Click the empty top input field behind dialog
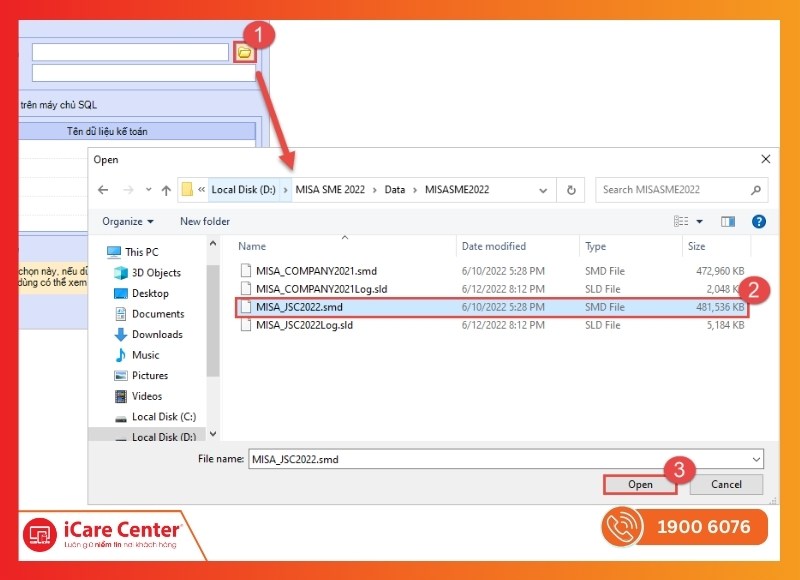The width and height of the screenshot is (800, 580). tap(130, 52)
